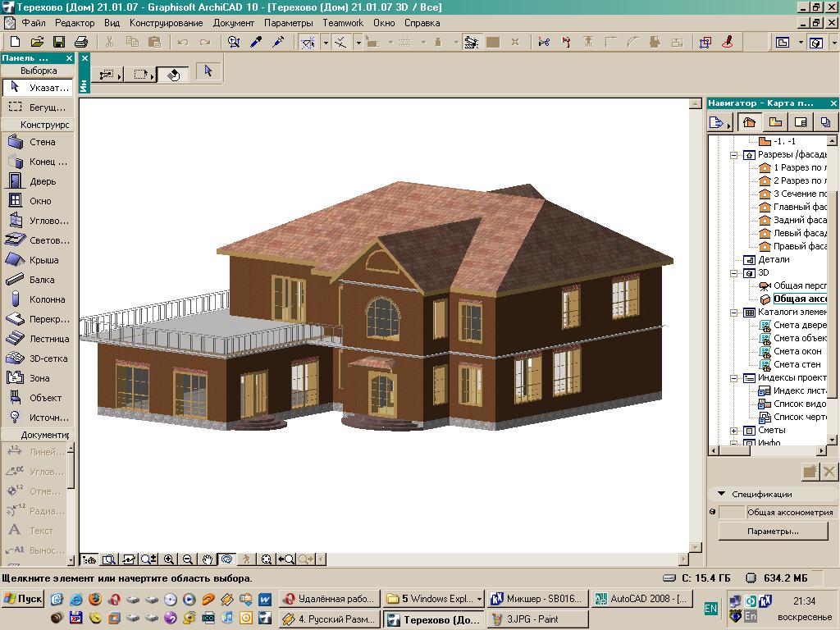Collapse the Индексы проекта tree node

coord(734,377)
